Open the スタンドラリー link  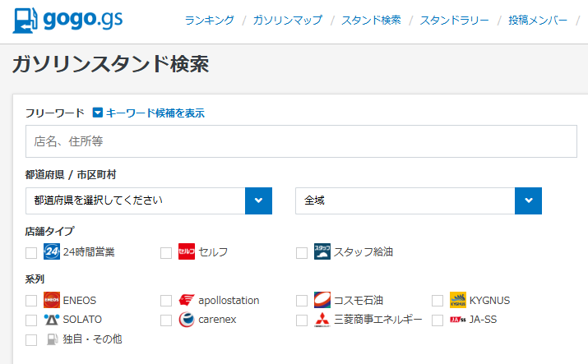454,21
